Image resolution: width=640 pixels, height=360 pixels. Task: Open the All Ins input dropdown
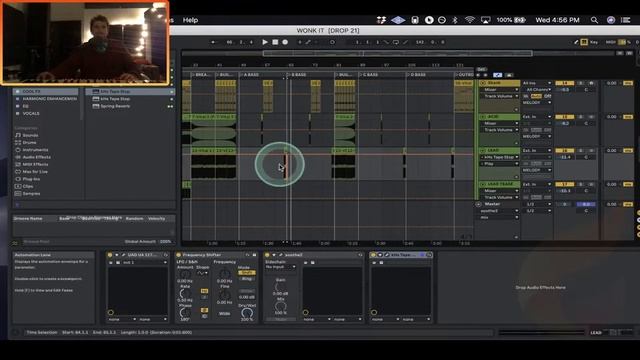pos(536,83)
